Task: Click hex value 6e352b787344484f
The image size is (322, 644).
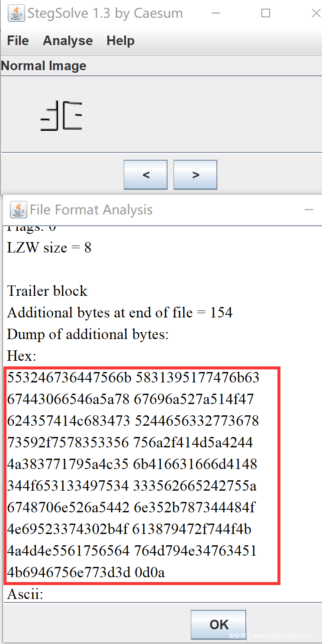Action: point(194,508)
